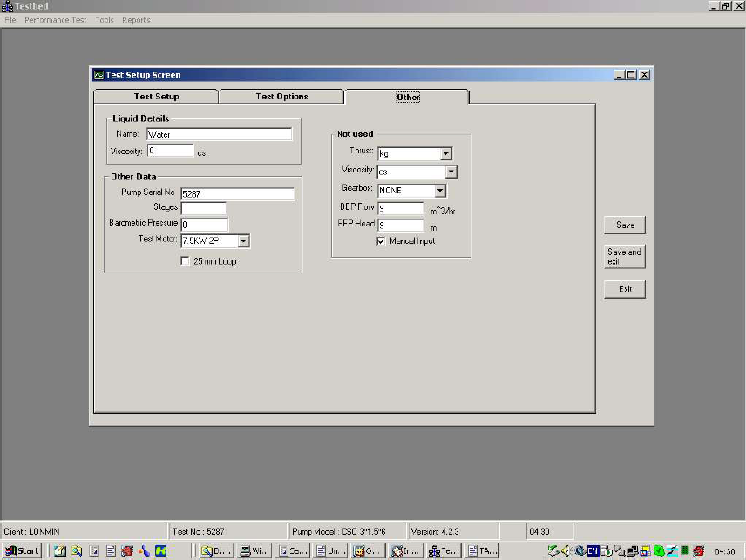Switch to the Test Options tab
The height and width of the screenshot is (560, 746).
click(x=281, y=97)
